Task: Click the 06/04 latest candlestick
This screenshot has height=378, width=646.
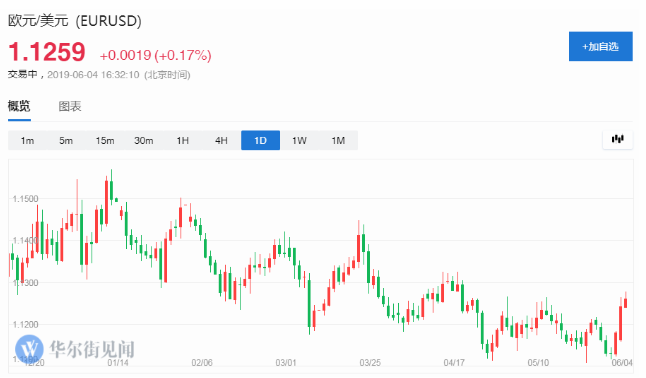Action: pos(625,303)
